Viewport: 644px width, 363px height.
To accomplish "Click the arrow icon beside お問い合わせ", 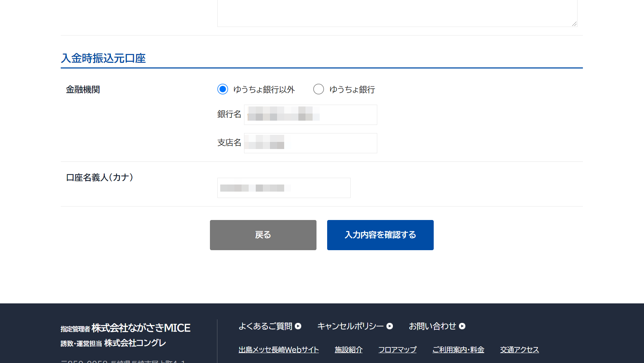I will [x=462, y=326].
